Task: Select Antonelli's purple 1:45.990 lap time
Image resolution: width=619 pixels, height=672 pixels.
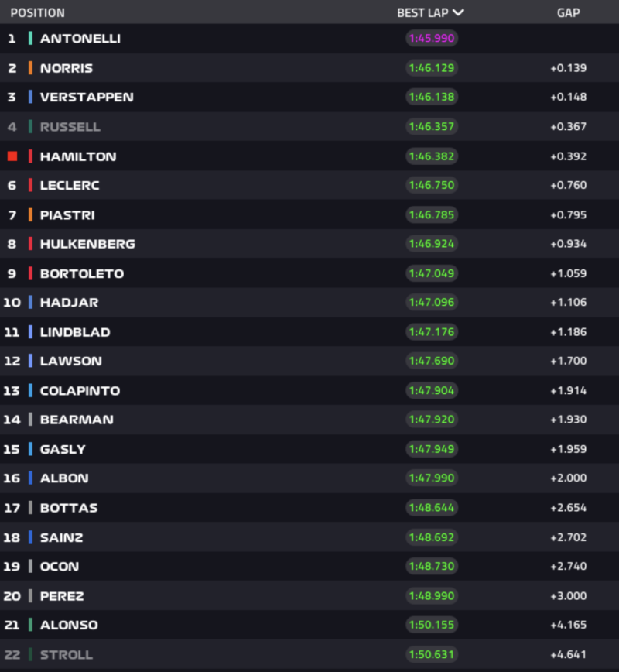Action: click(432, 38)
